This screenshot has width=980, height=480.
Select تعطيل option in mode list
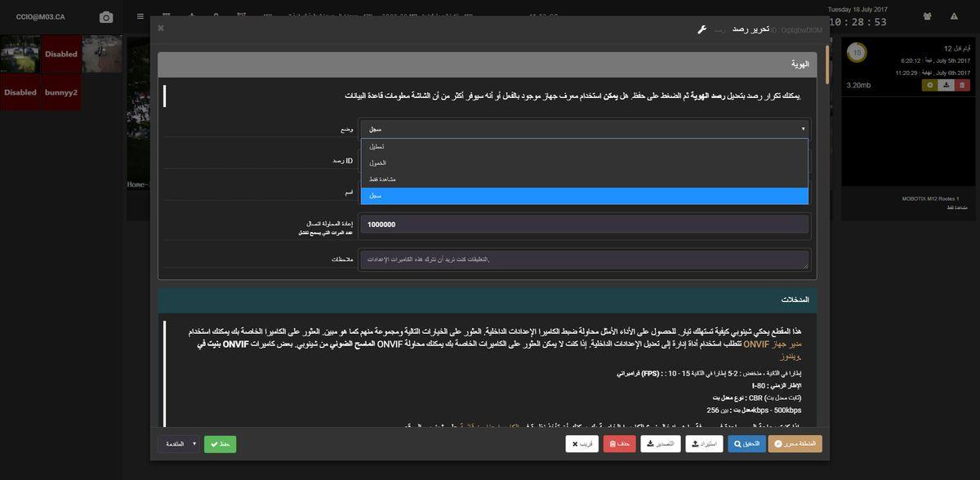[585, 146]
